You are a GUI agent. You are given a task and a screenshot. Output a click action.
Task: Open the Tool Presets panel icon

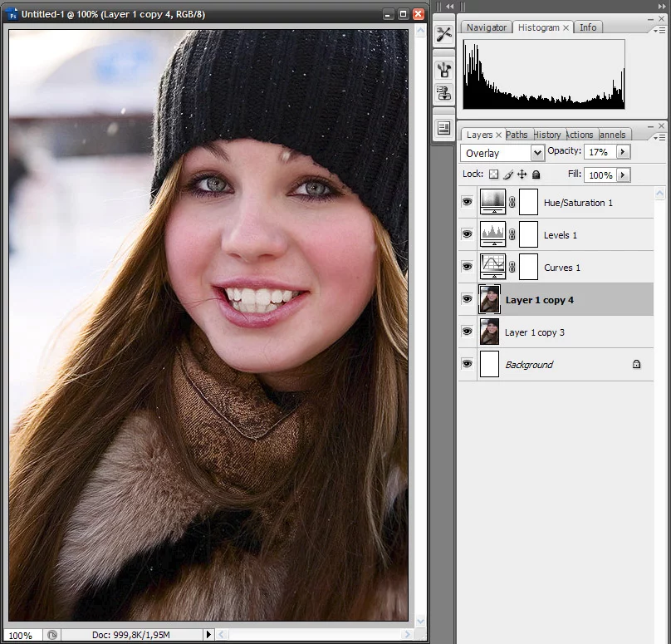click(444, 33)
